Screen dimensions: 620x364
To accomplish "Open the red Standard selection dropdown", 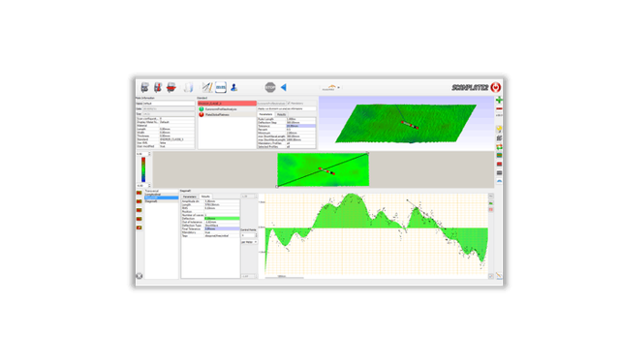I will pyautogui.click(x=227, y=104).
